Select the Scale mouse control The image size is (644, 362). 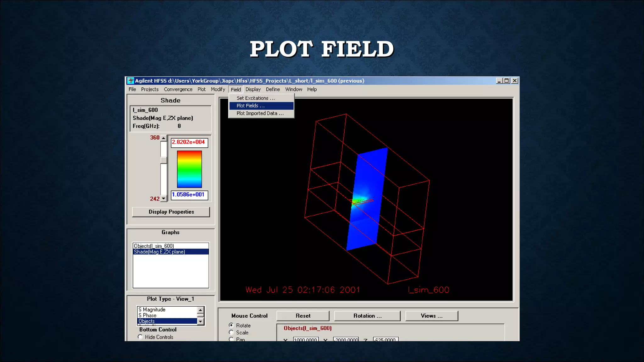click(231, 332)
